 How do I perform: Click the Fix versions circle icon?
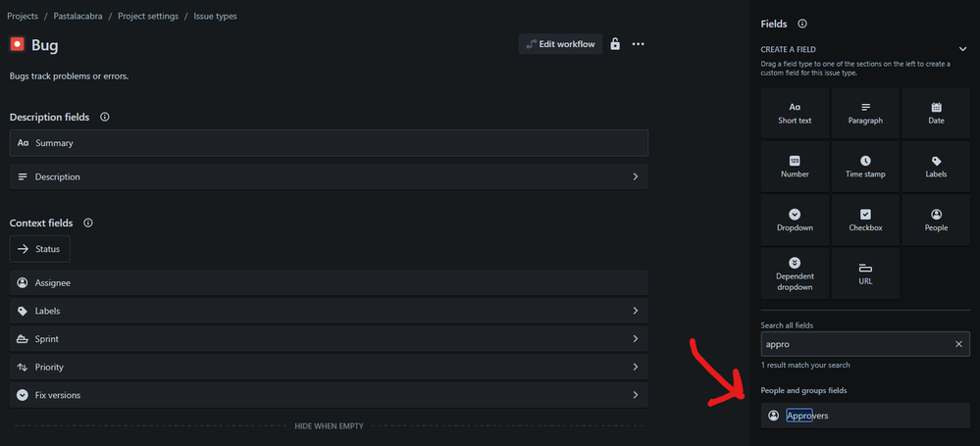click(x=23, y=395)
